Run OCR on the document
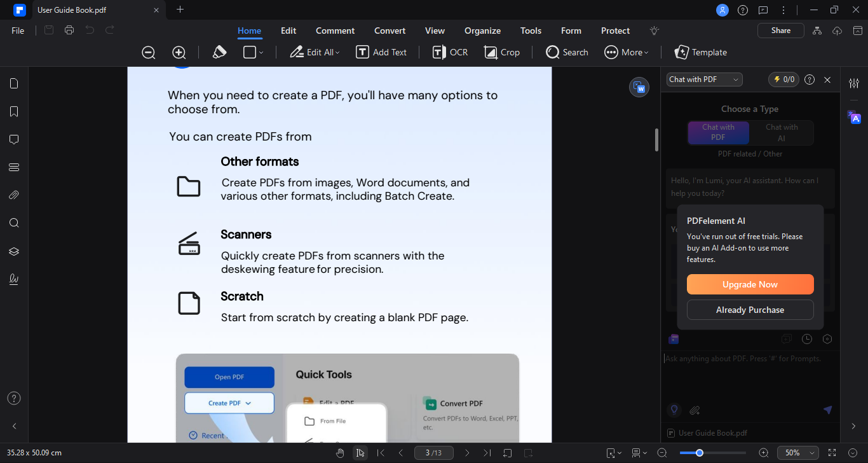868x463 pixels. pos(449,52)
